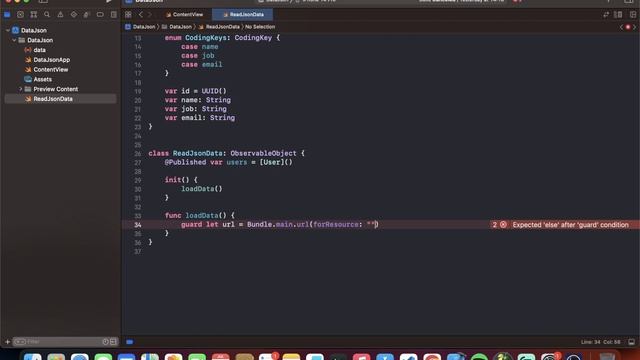Jump to the next issue arrow

pyautogui.click(x=634, y=27)
